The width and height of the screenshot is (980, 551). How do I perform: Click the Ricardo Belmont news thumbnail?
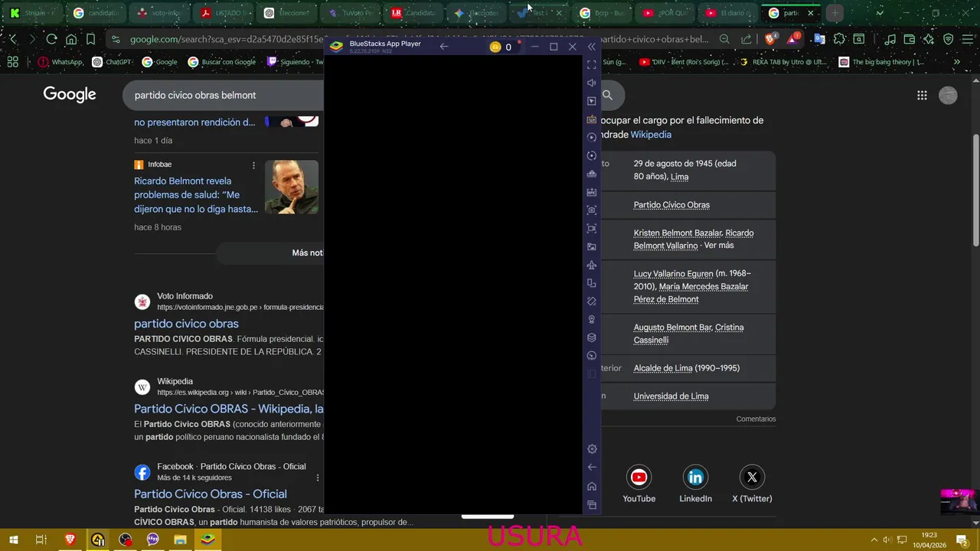292,187
